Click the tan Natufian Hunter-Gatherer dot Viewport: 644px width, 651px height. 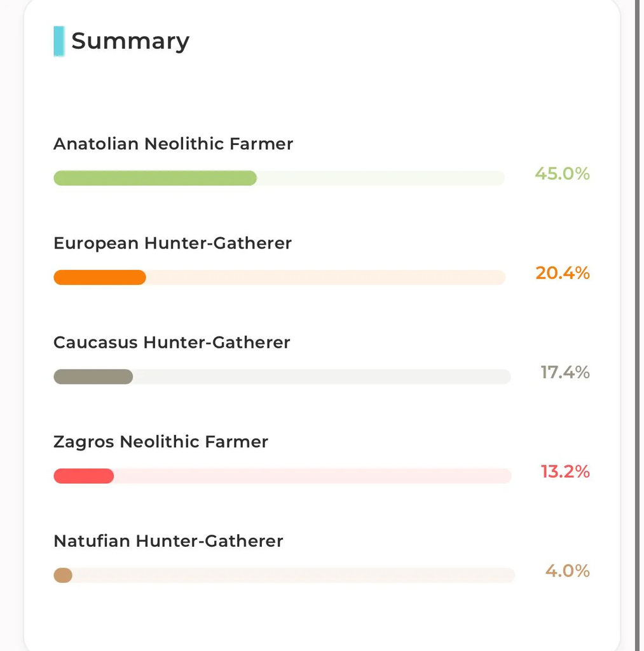63,575
